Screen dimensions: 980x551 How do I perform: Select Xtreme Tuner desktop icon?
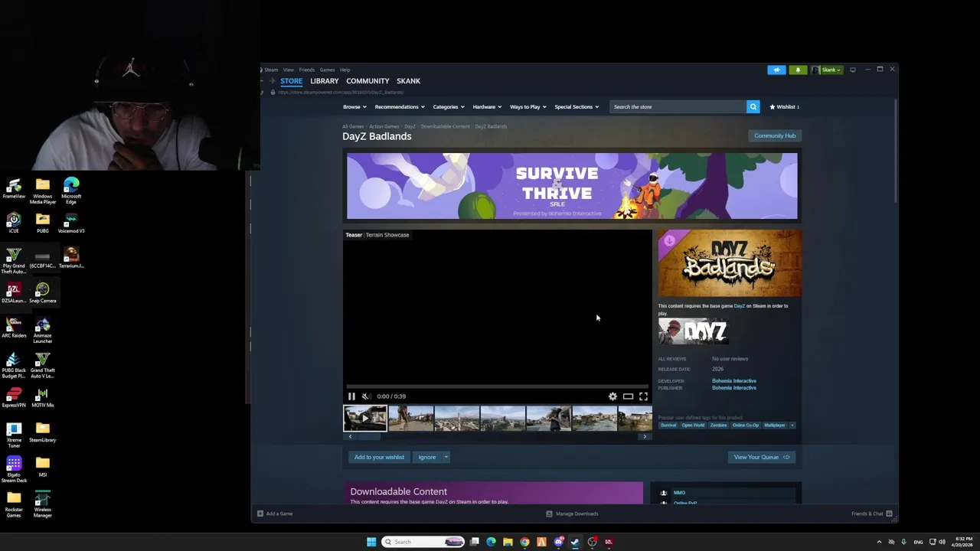[x=14, y=435]
